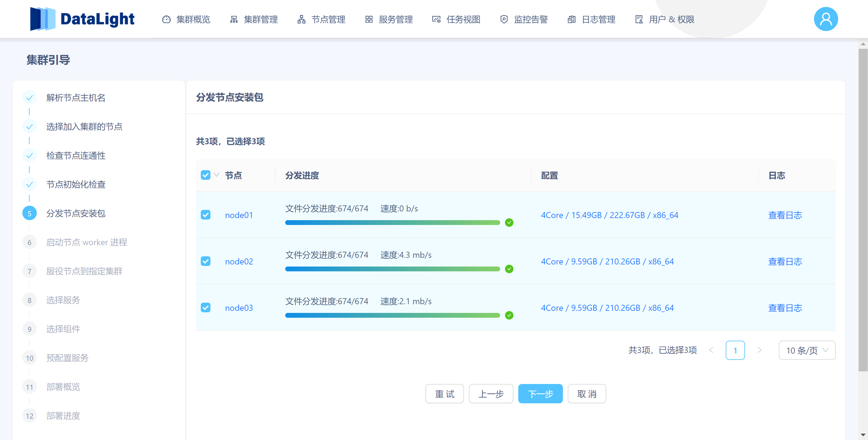The width and height of the screenshot is (868, 440).
Task: Click the 节点管理 node tree icon
Action: coord(301,20)
